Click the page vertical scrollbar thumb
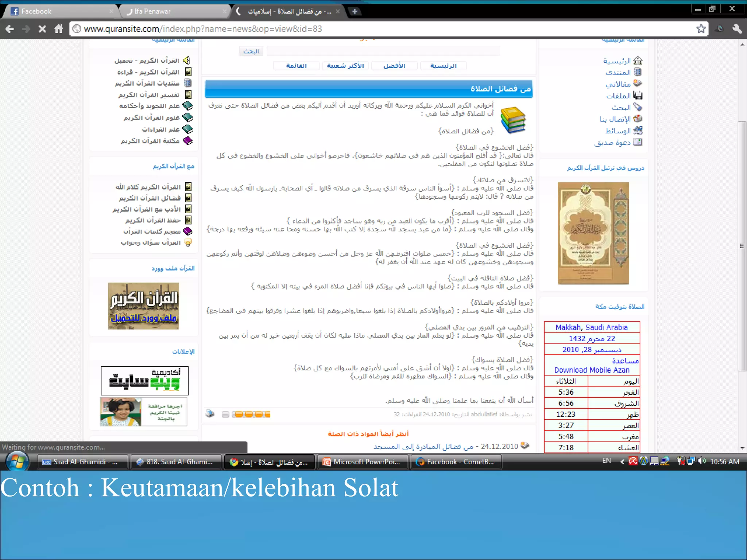The width and height of the screenshot is (747, 560). tap(742, 246)
